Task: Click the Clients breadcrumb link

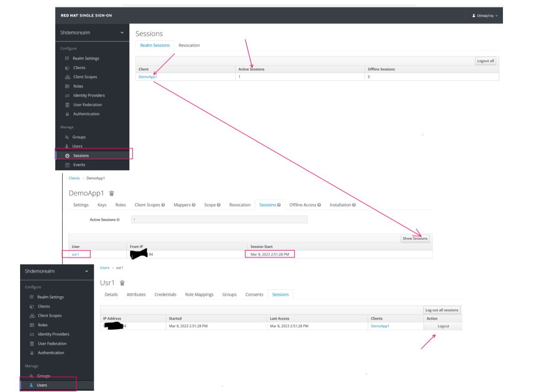Action: coord(74,178)
